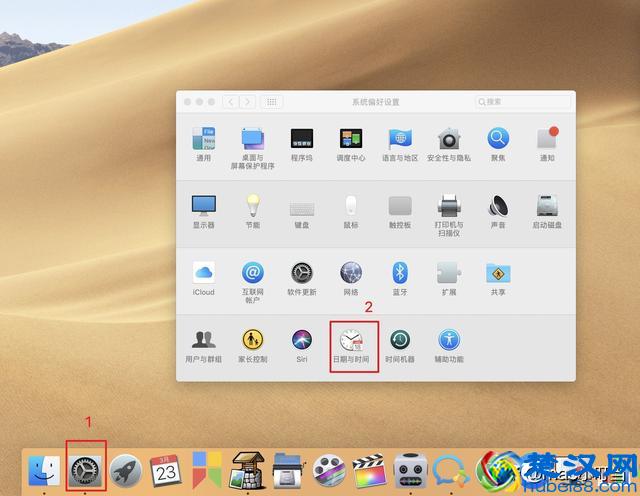The image size is (640, 496).
Task: Close the System Preferences window
Action: [187, 102]
